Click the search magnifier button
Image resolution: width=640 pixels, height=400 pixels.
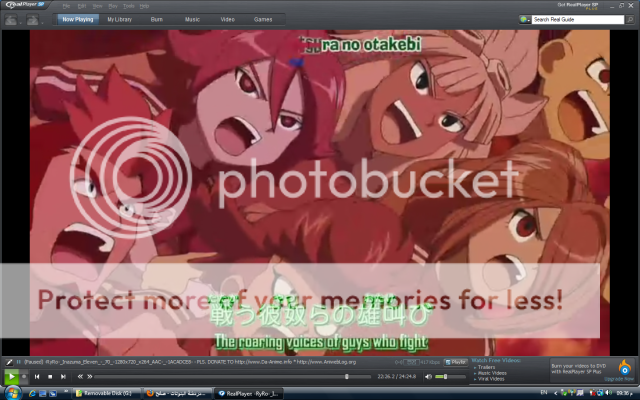[630, 19]
